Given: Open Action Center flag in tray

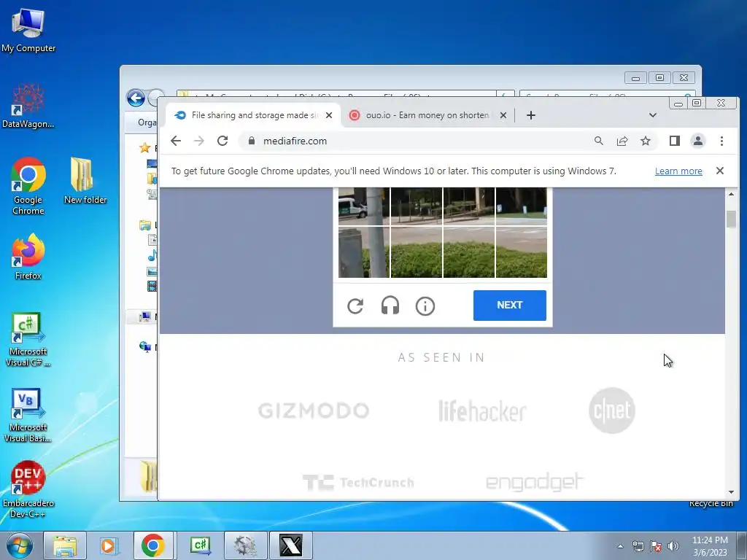Looking at the screenshot, I should 656,546.
